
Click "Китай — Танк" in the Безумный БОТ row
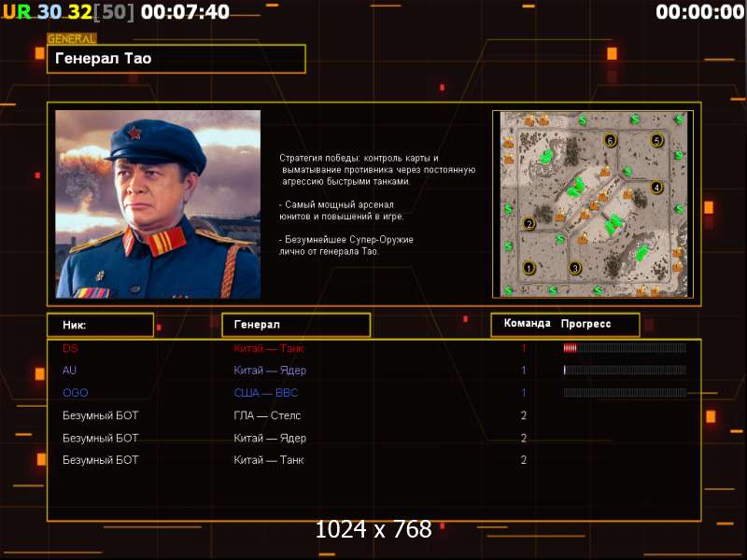[x=269, y=460]
